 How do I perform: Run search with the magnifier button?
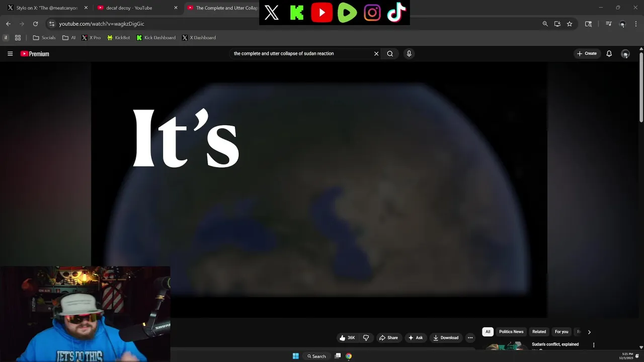(x=390, y=54)
